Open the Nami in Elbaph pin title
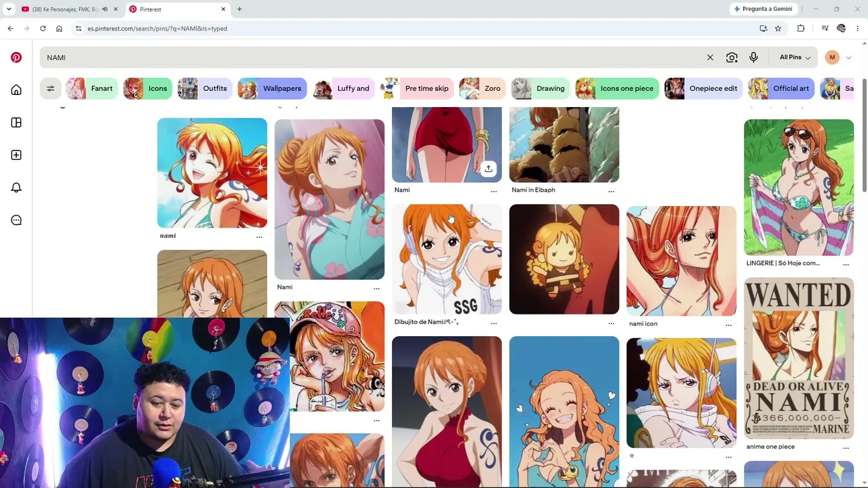The image size is (868, 488). point(533,190)
